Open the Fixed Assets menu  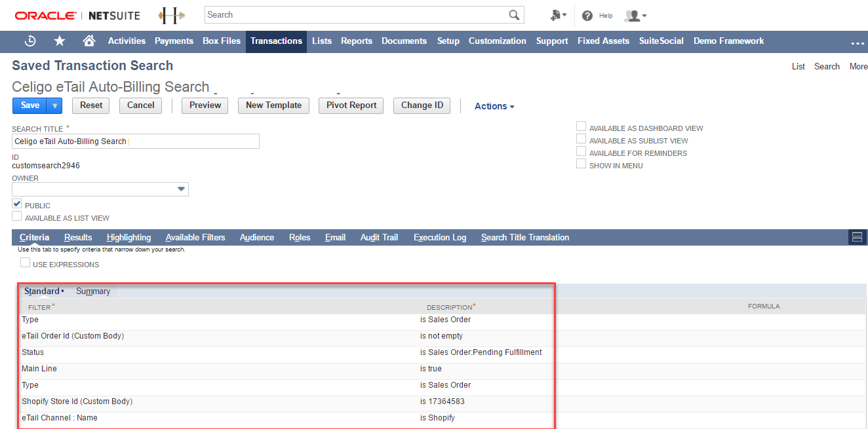[603, 41]
